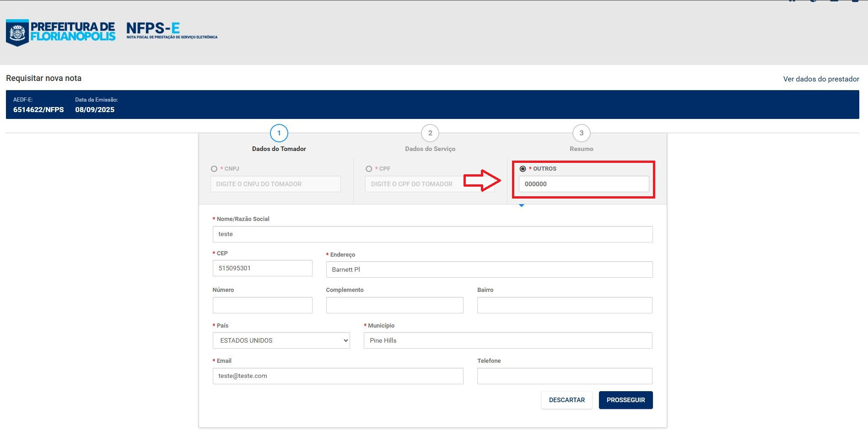868x436 pixels.
Task: Open the Ver dados do prestador link
Action: pos(821,79)
